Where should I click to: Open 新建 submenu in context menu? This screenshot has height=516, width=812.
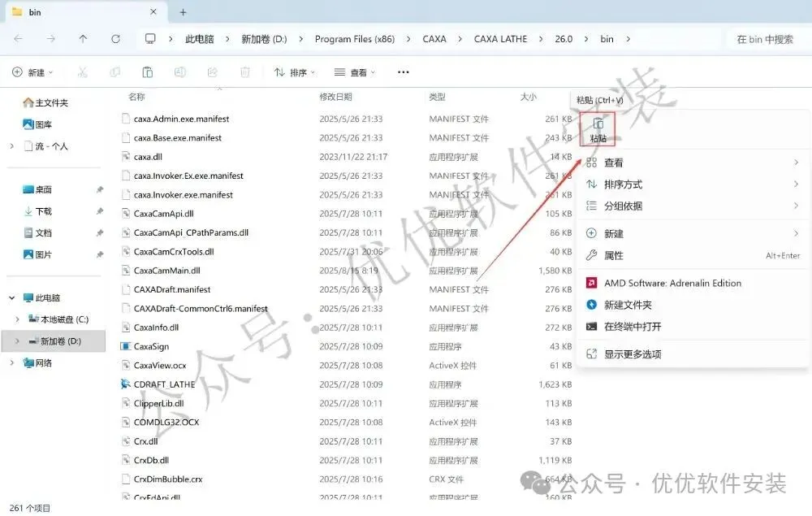coord(693,234)
